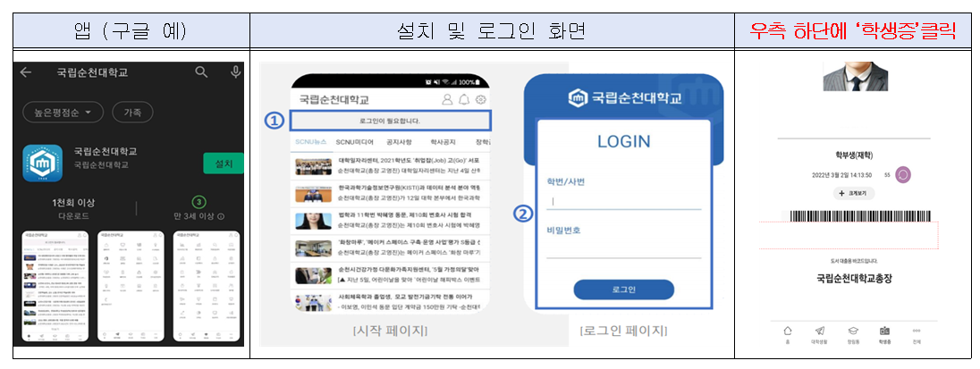This screenshot has width=980, height=369.
Task: Open 전체 menu in bottom navigation
Action: click(917, 335)
